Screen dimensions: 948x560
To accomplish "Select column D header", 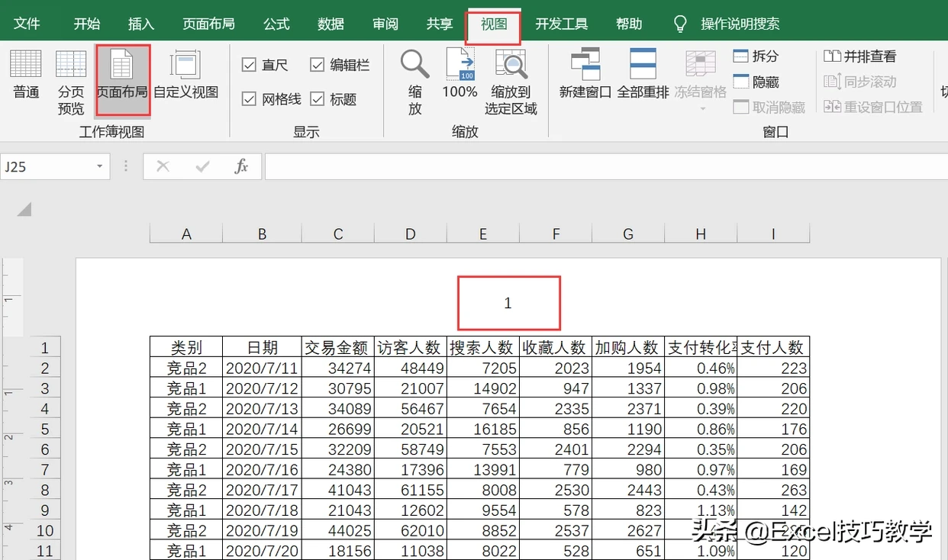I will 411,233.
